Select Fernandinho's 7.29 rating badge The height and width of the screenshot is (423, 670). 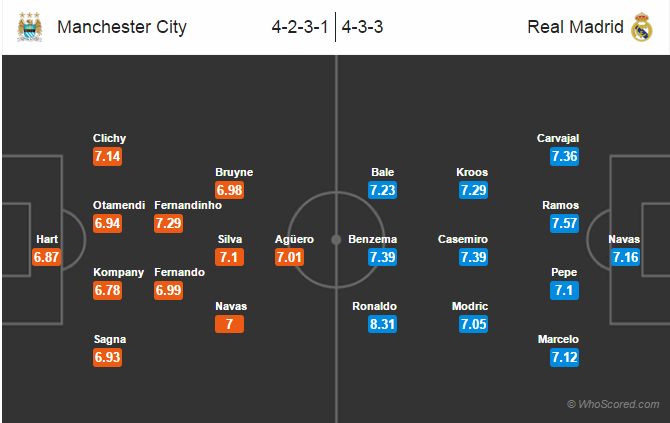168,223
